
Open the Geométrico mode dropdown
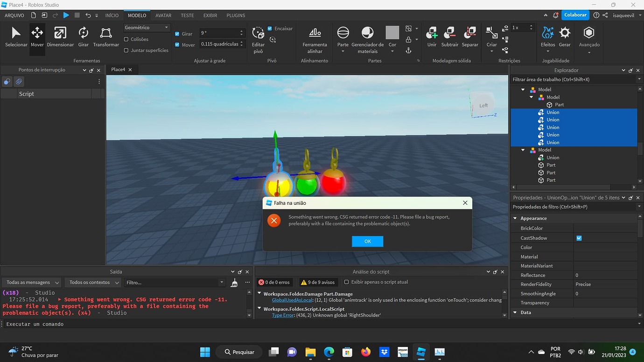pos(147,28)
